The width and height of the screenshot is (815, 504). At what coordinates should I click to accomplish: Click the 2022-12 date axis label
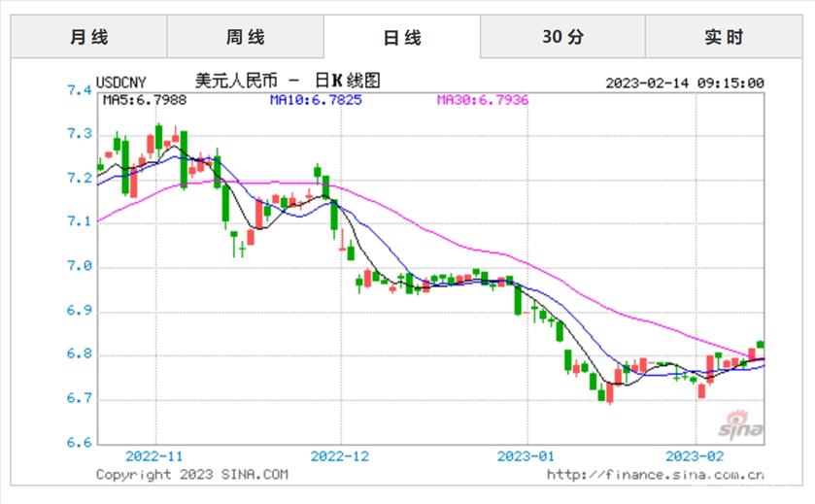(x=340, y=456)
